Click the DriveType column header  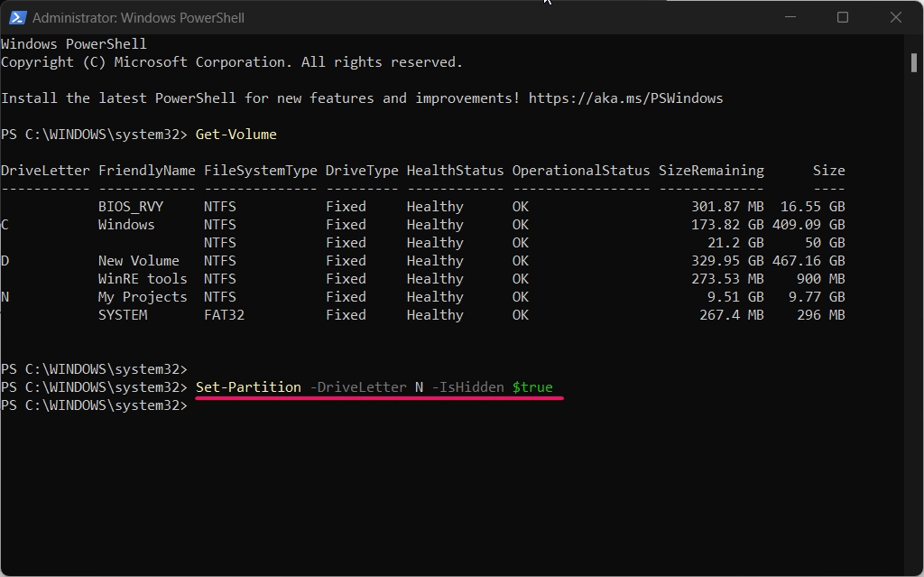click(x=362, y=171)
